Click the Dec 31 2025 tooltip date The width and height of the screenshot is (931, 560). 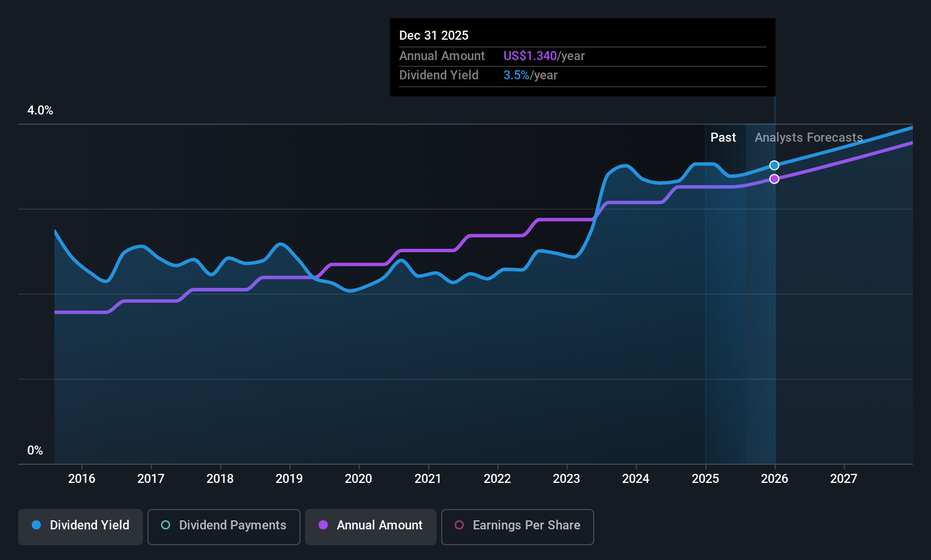[434, 35]
